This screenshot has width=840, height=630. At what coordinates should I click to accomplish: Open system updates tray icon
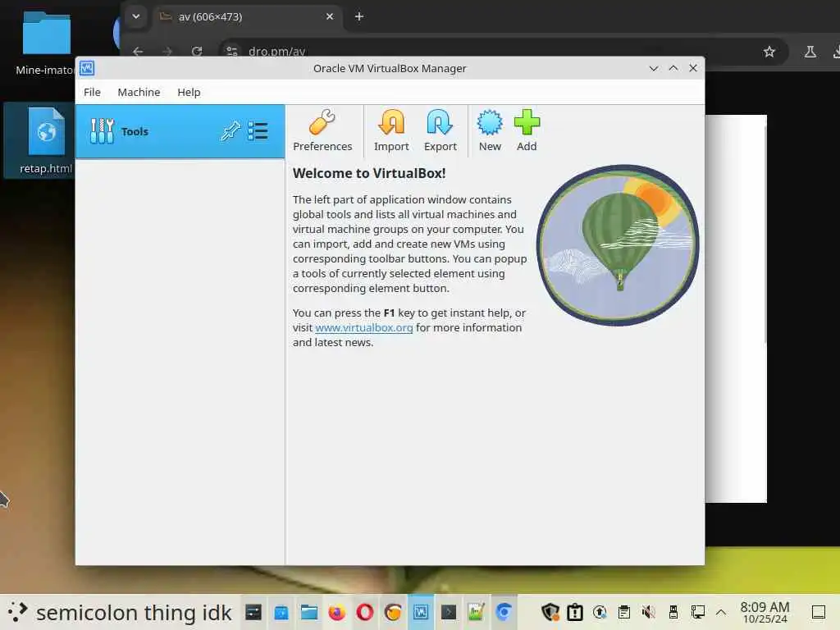click(600, 612)
